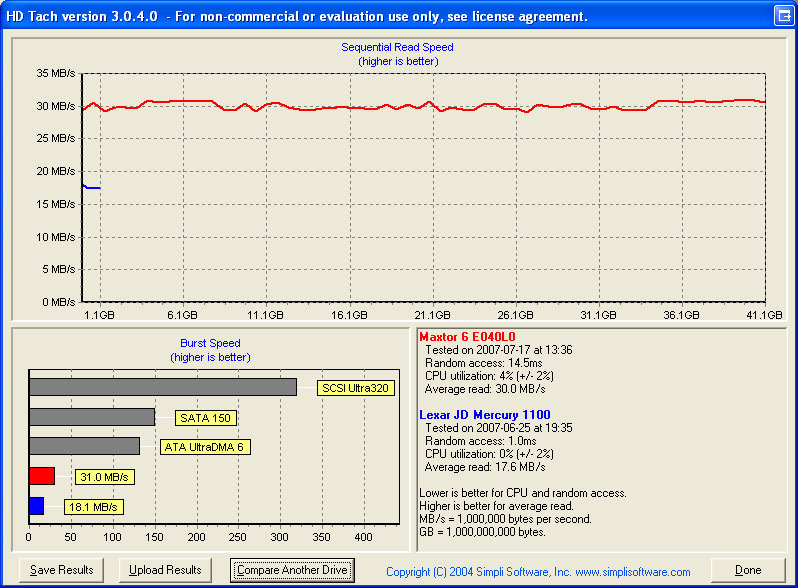Upload Results to the website

click(165, 570)
